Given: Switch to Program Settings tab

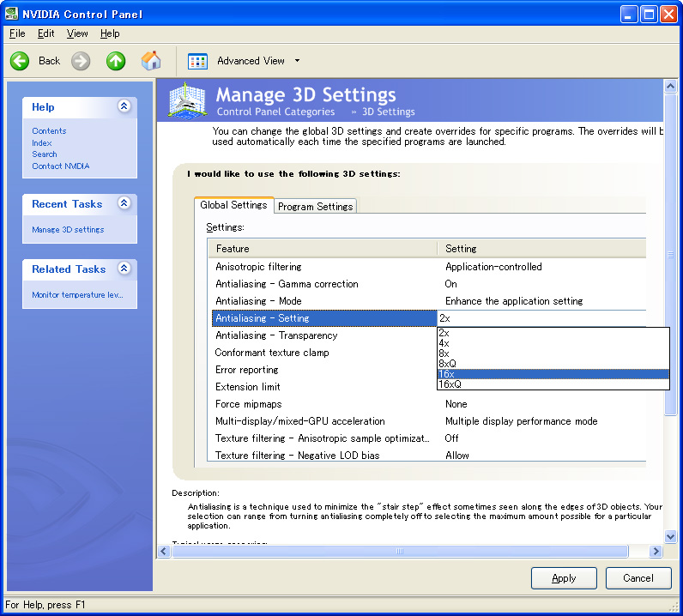Looking at the screenshot, I should pos(315,207).
